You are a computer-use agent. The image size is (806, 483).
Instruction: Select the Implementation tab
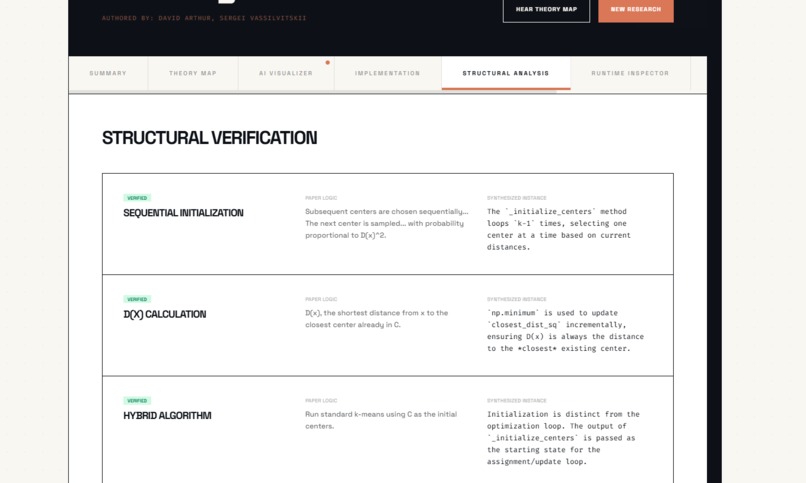pos(388,73)
